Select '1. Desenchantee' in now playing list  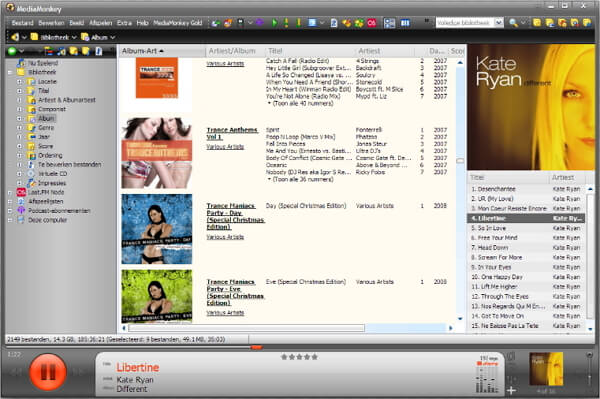(x=527, y=189)
